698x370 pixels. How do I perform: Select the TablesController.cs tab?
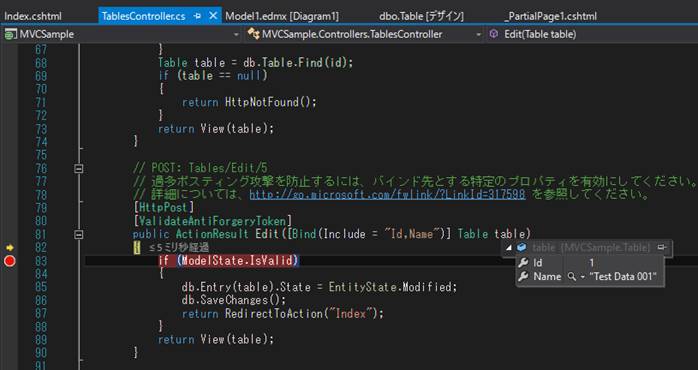point(143,16)
